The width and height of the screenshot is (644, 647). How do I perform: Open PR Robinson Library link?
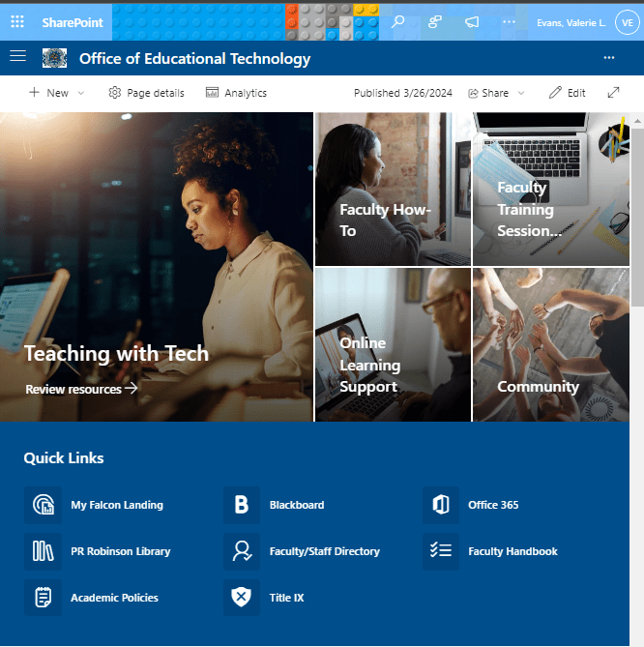pos(121,551)
